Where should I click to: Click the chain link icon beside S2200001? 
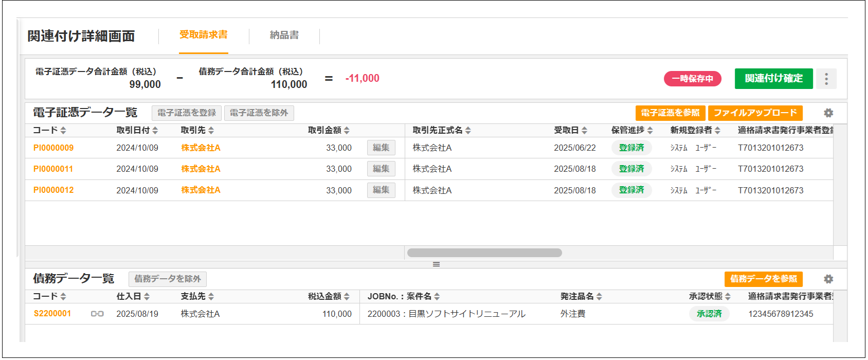point(97,314)
